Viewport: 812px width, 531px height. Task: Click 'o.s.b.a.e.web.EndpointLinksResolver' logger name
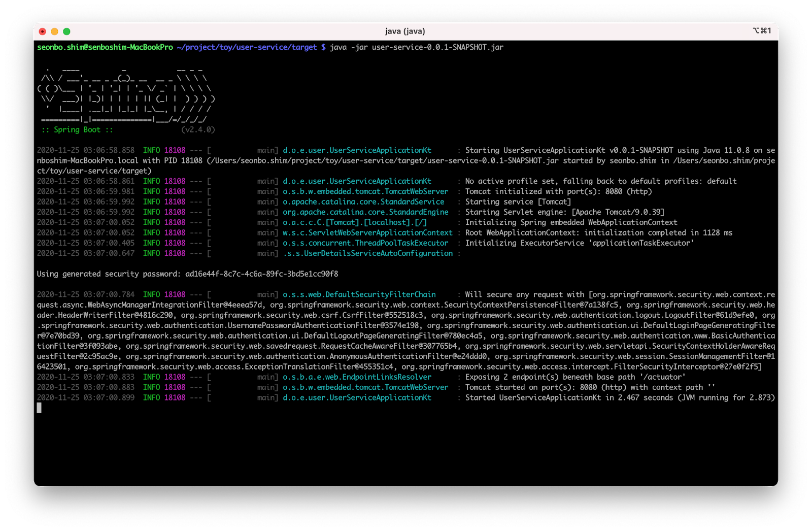[x=357, y=377]
